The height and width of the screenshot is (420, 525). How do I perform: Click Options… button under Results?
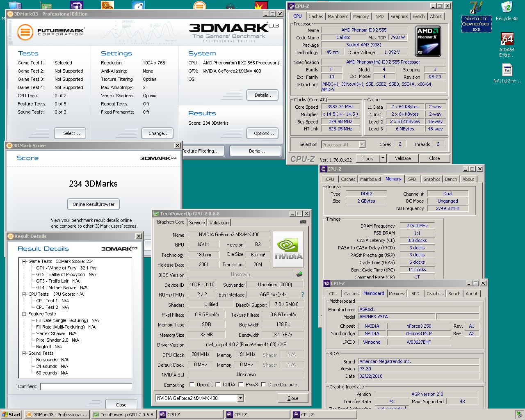coord(263,133)
